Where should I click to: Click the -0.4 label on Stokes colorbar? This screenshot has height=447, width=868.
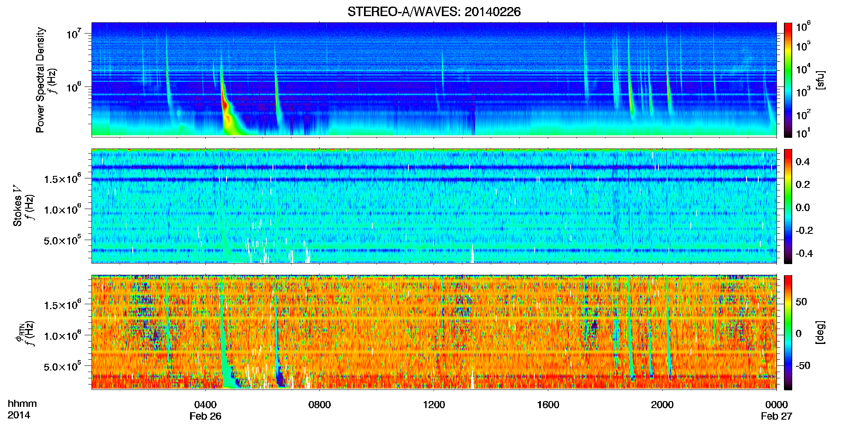pos(804,253)
